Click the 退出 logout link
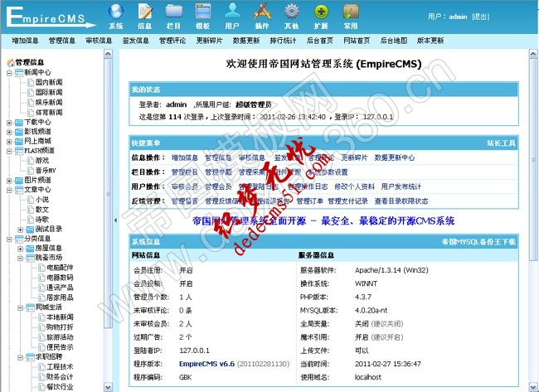Viewport: 539px width, 392px height. (481, 17)
